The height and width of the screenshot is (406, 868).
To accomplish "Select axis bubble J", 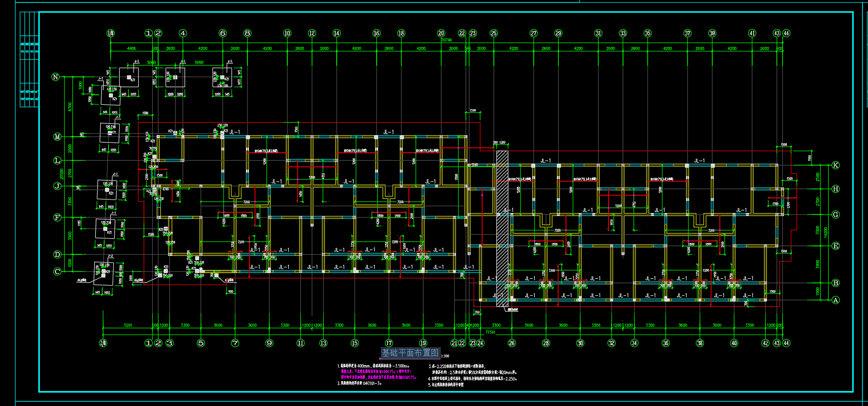I will 57,186.
